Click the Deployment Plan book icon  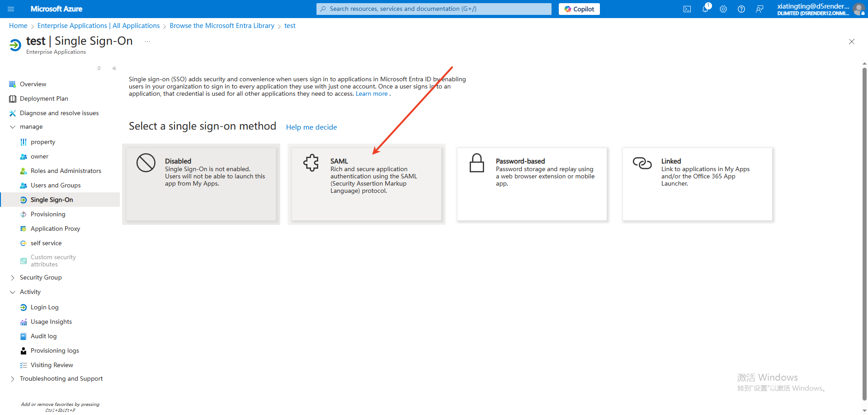click(13, 98)
